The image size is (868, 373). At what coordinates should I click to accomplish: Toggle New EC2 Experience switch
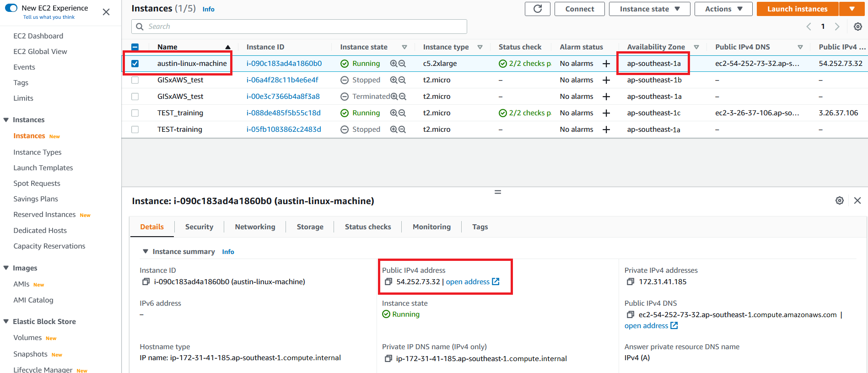(11, 8)
